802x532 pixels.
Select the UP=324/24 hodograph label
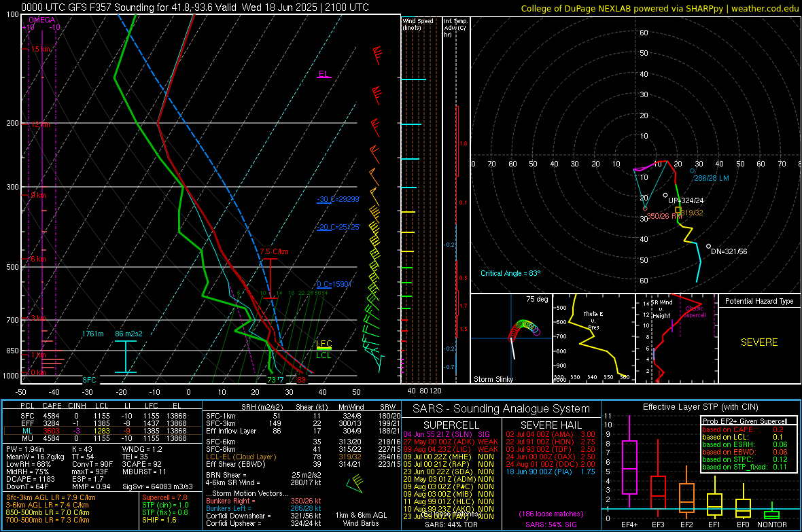(x=686, y=200)
